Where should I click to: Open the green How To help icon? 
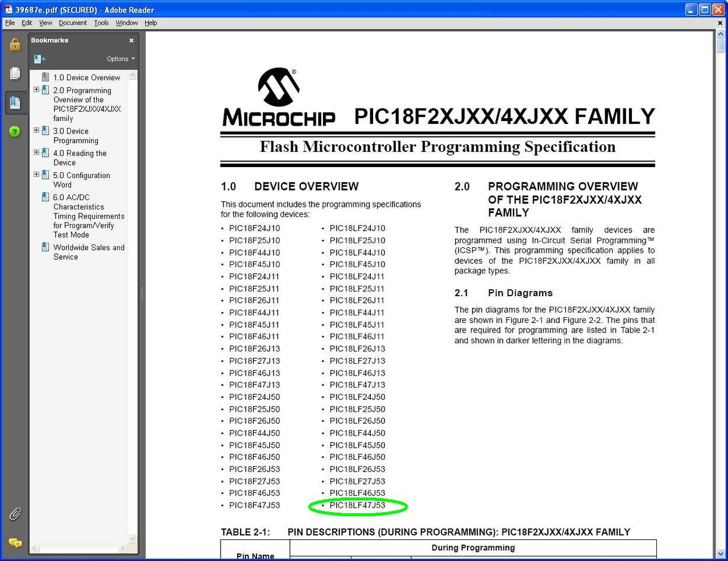pyautogui.click(x=15, y=132)
